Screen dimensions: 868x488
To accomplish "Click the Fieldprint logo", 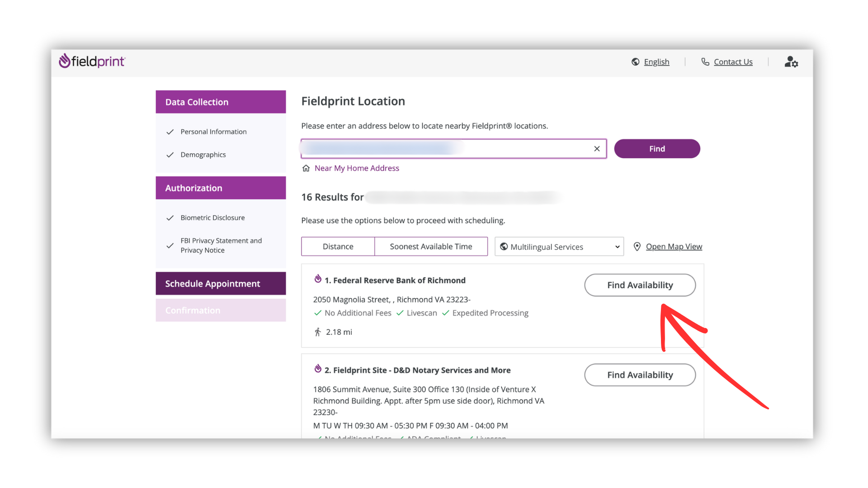I will 92,61.
